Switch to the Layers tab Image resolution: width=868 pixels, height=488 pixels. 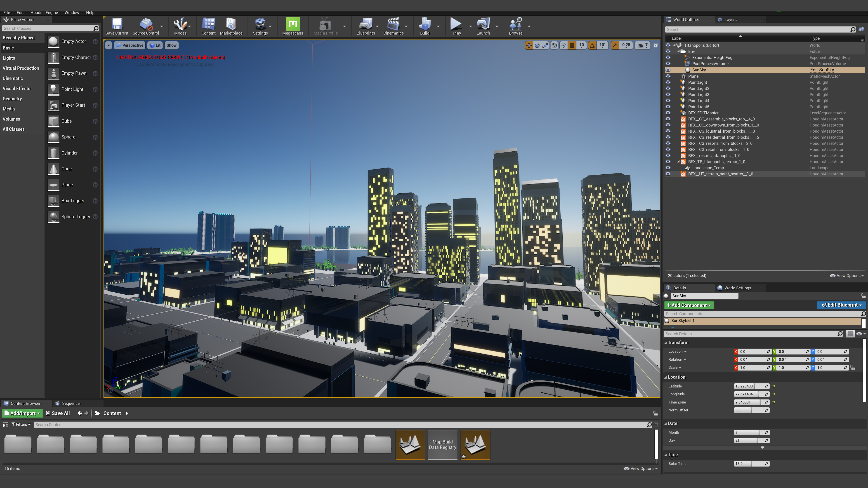730,19
